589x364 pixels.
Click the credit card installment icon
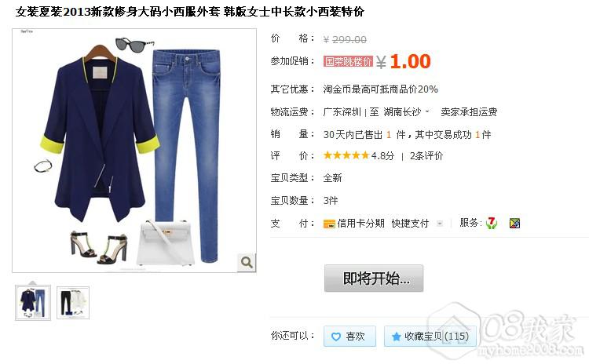(x=329, y=224)
